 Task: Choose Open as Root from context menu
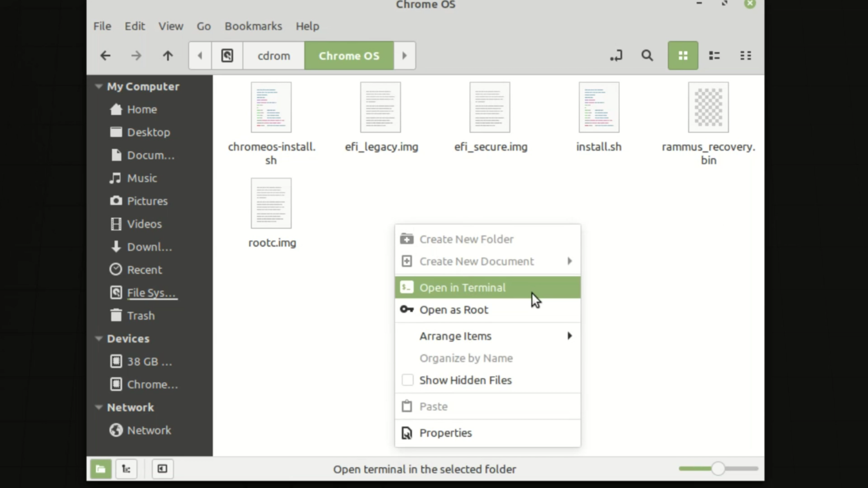point(488,310)
